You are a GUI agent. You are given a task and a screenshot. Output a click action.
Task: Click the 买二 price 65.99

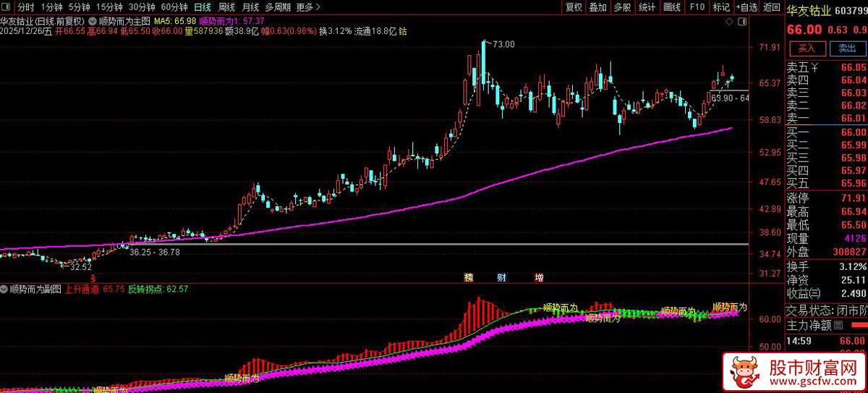(854, 145)
